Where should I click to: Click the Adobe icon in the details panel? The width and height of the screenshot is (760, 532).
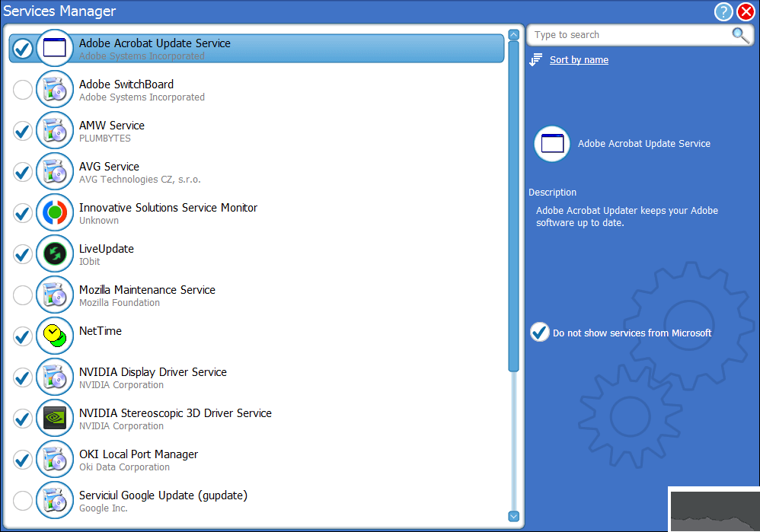(x=551, y=143)
